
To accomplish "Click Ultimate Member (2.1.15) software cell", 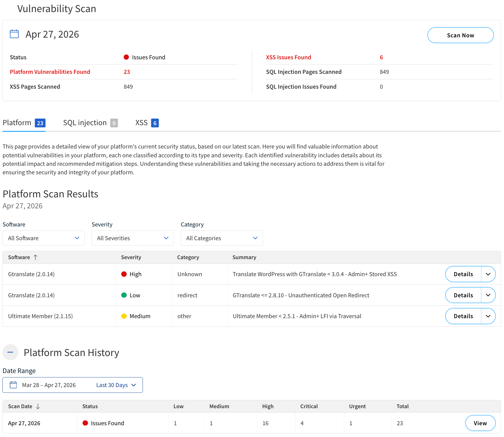I will 41,316.
